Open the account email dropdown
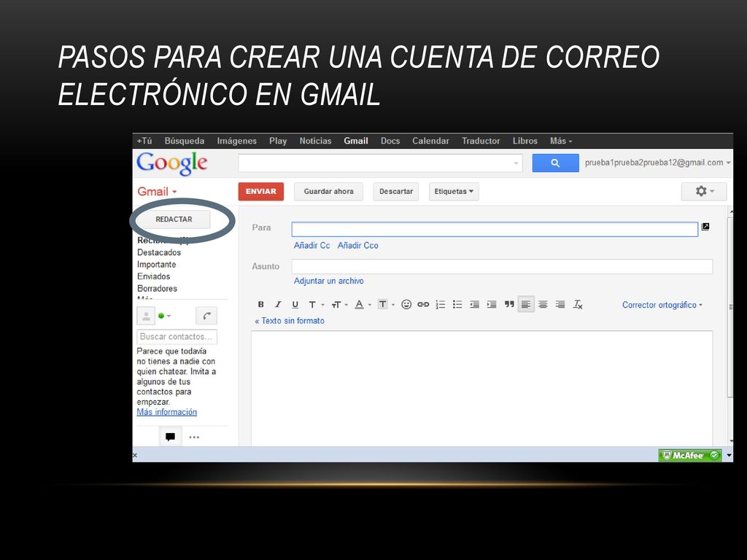 [657, 163]
